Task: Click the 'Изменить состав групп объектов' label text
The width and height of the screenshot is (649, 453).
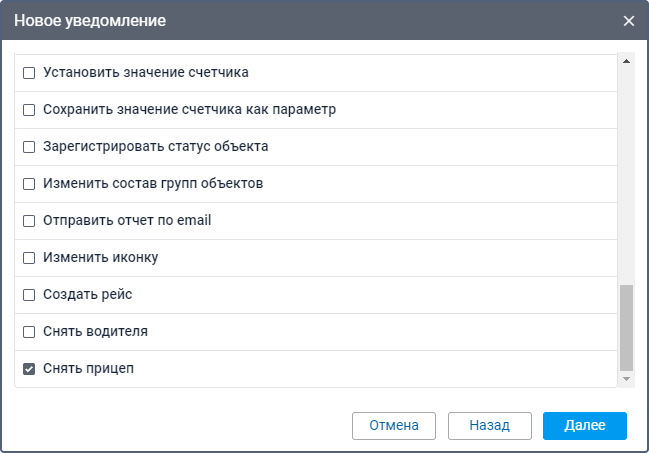Action: [x=153, y=184]
